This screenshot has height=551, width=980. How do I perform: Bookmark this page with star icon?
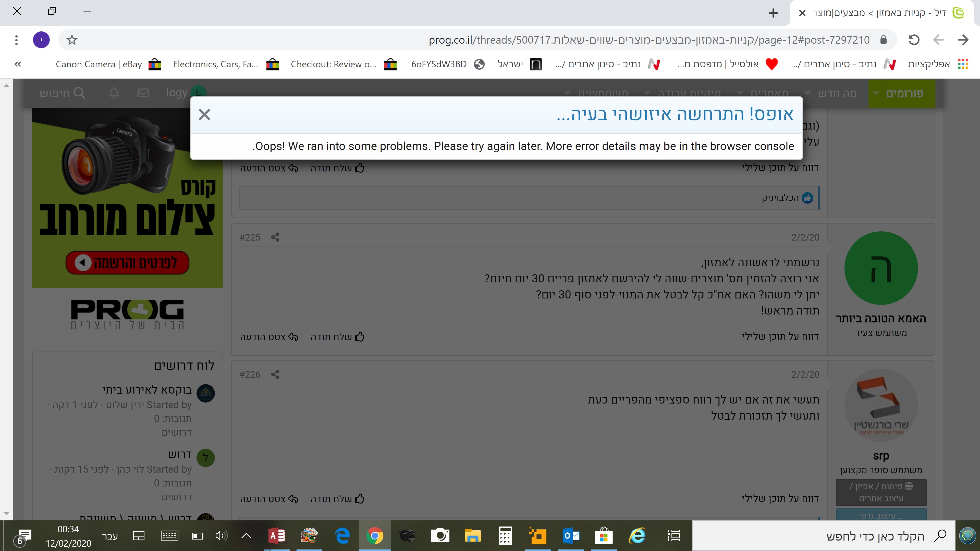[x=72, y=40]
